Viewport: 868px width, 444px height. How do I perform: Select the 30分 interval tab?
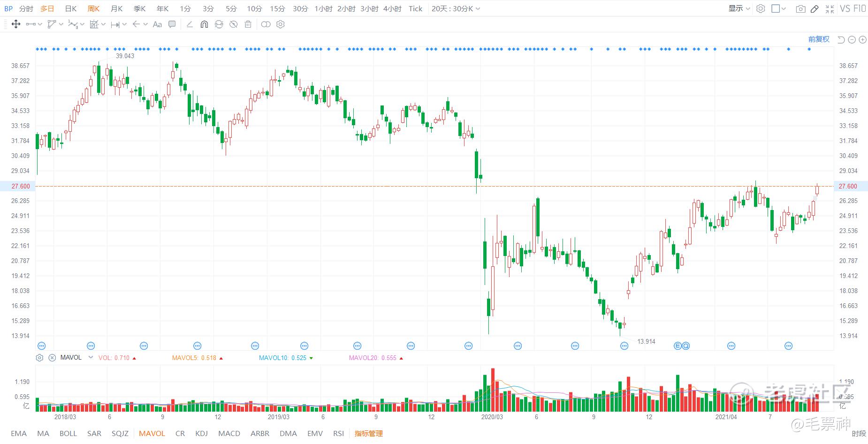300,8
